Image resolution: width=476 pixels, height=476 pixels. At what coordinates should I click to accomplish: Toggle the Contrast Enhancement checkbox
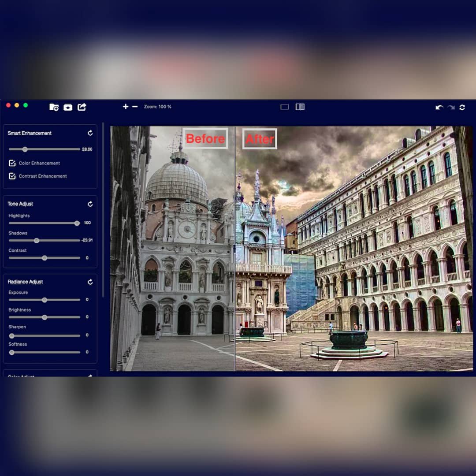tap(12, 176)
